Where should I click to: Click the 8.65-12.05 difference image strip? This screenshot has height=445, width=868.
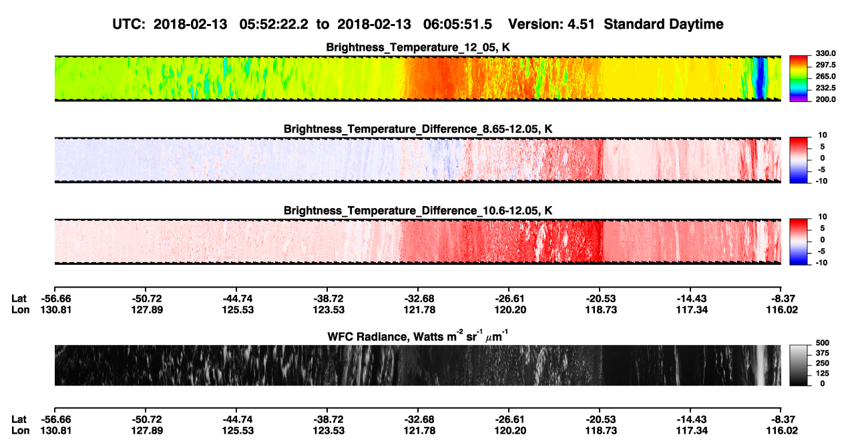[x=417, y=160]
